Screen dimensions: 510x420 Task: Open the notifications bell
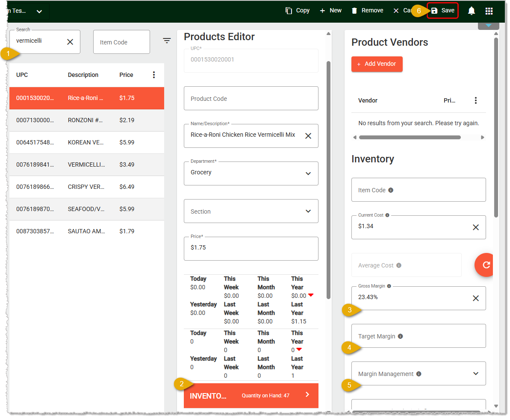471,11
